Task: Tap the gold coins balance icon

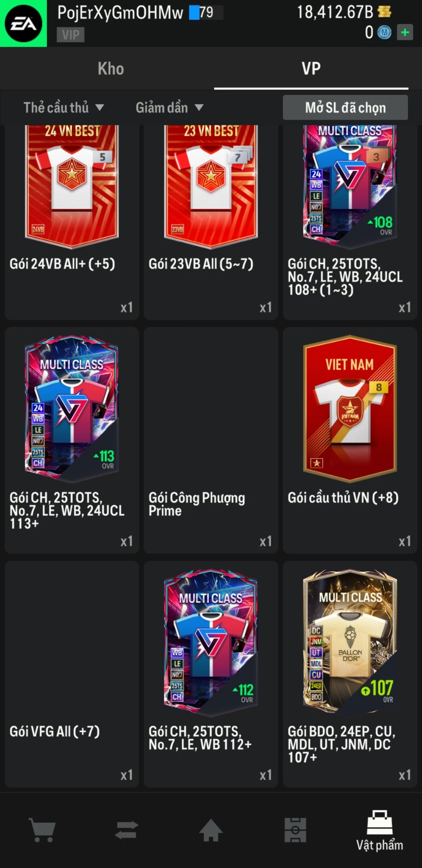Action: pyautogui.click(x=384, y=12)
